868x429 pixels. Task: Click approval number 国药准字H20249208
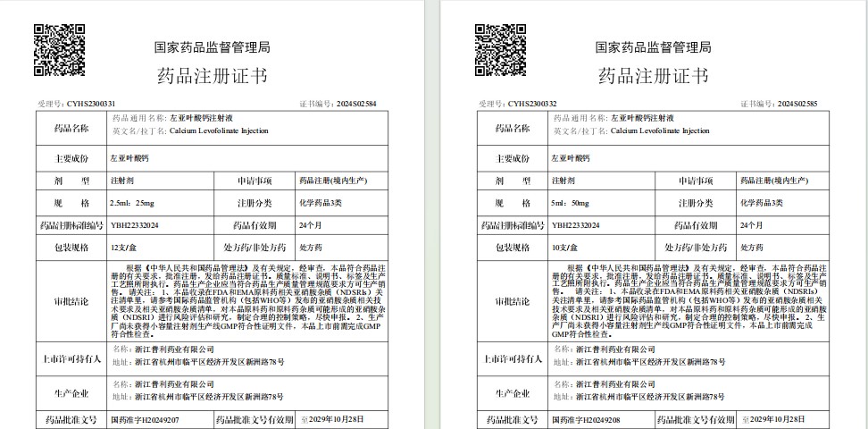point(585,419)
